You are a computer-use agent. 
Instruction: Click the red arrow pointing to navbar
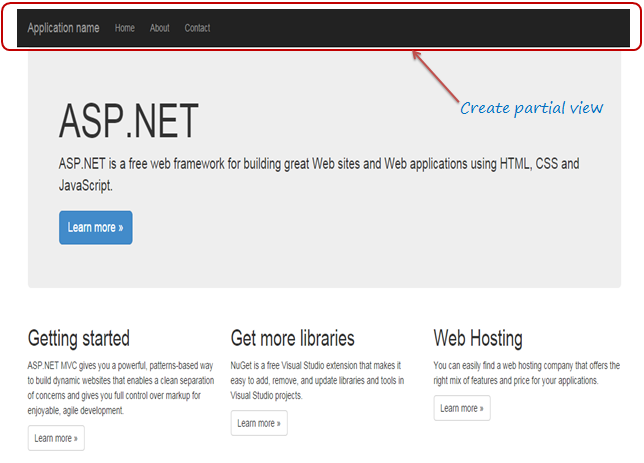(435, 74)
